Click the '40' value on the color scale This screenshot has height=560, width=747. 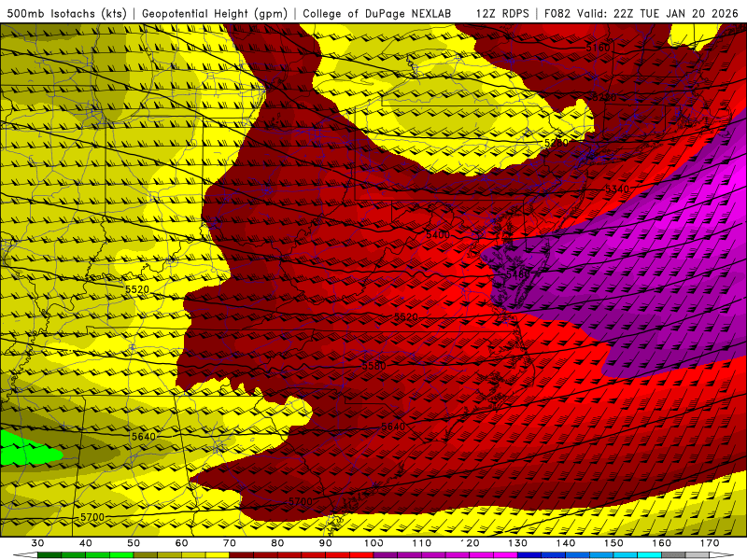point(85,543)
